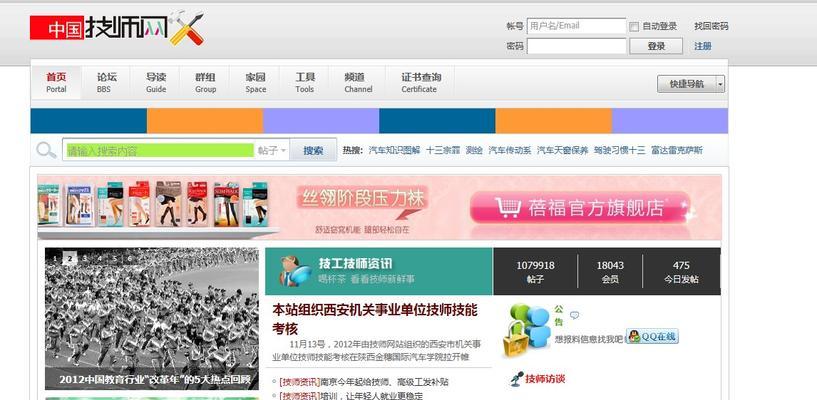Screen dimensions: 817x400
Task: Click hot search 富达雷克萨斯
Action: (x=676, y=151)
